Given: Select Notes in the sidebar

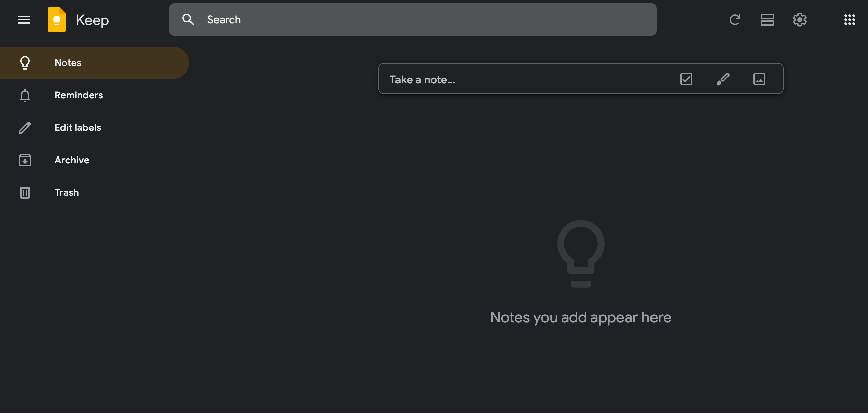Looking at the screenshot, I should [94, 63].
